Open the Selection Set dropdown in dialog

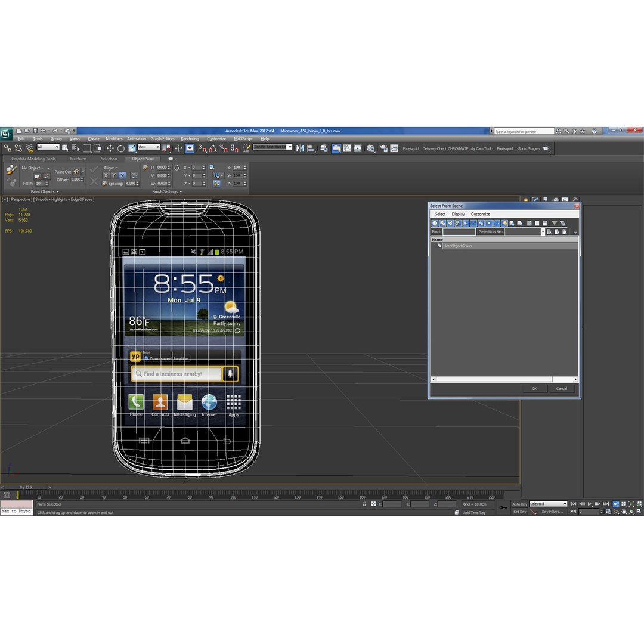coord(543,231)
